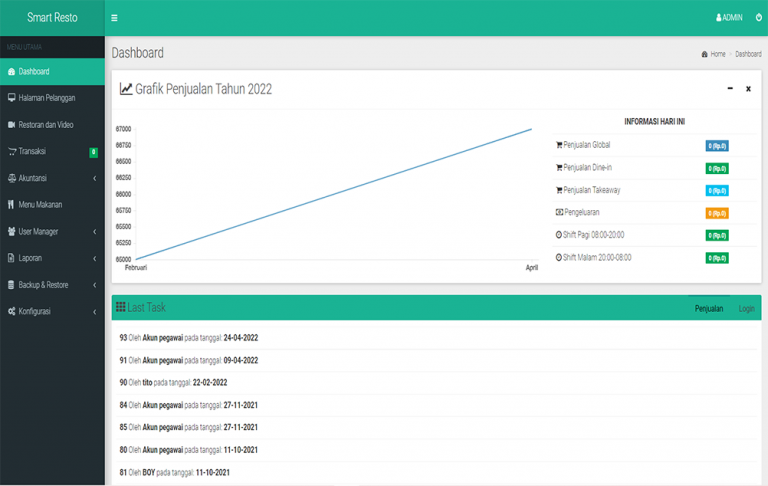Click the Penjualan Global blue badge
The width and height of the screenshot is (768, 486).
[717, 146]
